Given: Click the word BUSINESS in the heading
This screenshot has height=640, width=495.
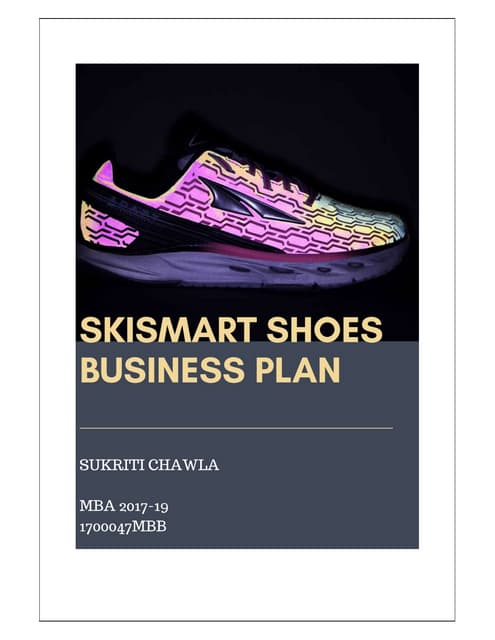Looking at the screenshot, I should tap(163, 370).
